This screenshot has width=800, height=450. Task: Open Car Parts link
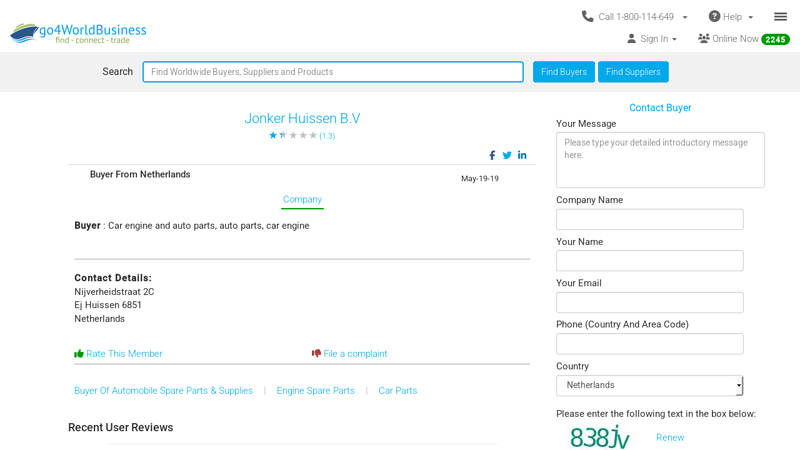[397, 390]
